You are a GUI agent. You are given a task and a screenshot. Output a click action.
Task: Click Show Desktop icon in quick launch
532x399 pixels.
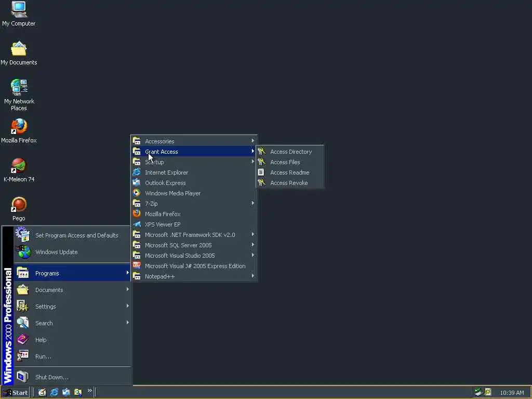[x=42, y=393]
